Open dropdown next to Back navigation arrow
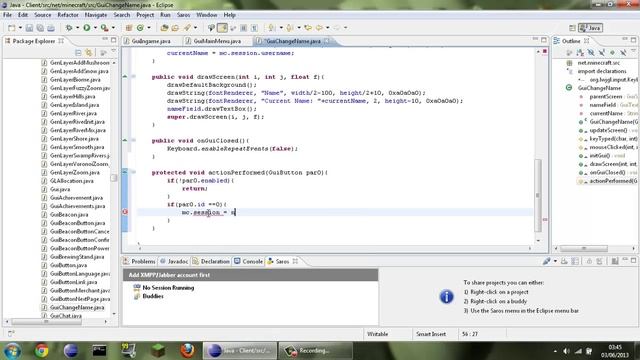Image resolution: width=640 pixels, height=360 pixels. click(327, 28)
